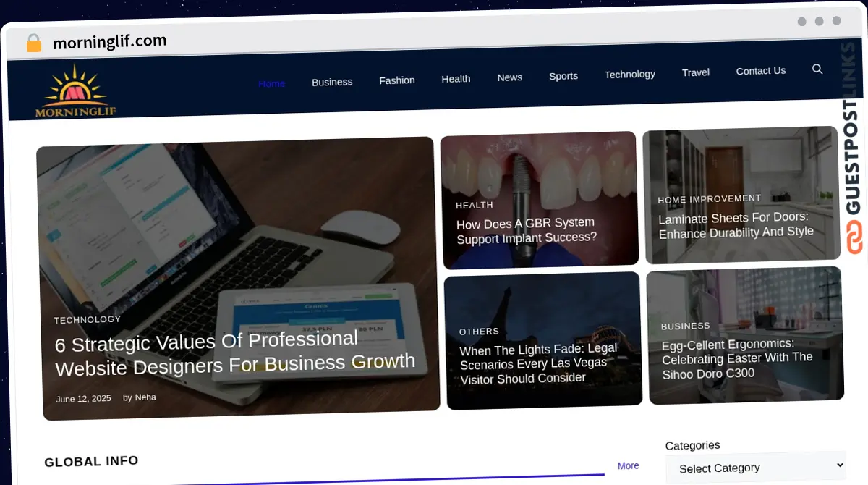Open the Business menu item
The height and width of the screenshot is (485, 868).
click(332, 82)
